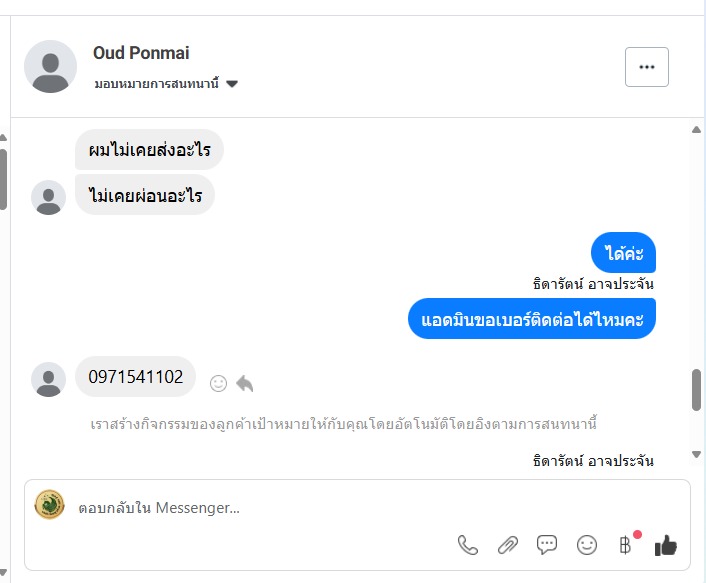Send a thumbs-up like
The image size is (706, 583).
pos(665,545)
